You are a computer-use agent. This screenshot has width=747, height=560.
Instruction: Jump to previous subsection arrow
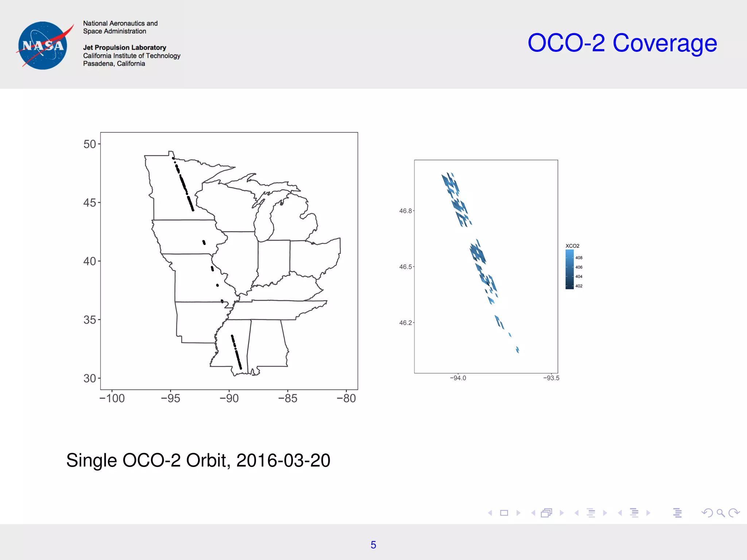pyautogui.click(x=577, y=513)
